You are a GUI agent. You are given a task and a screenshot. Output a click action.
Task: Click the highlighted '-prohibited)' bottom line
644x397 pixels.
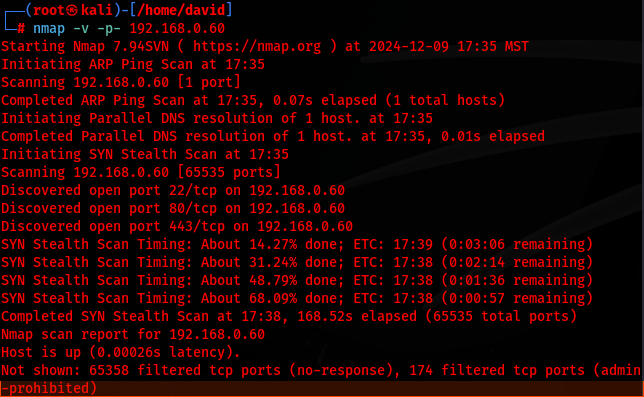pyautogui.click(x=49, y=388)
